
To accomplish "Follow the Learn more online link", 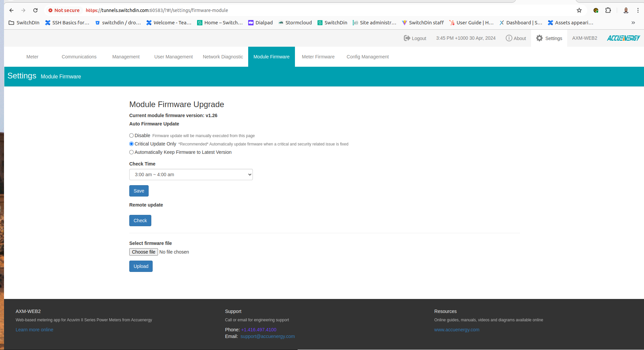I will point(34,330).
